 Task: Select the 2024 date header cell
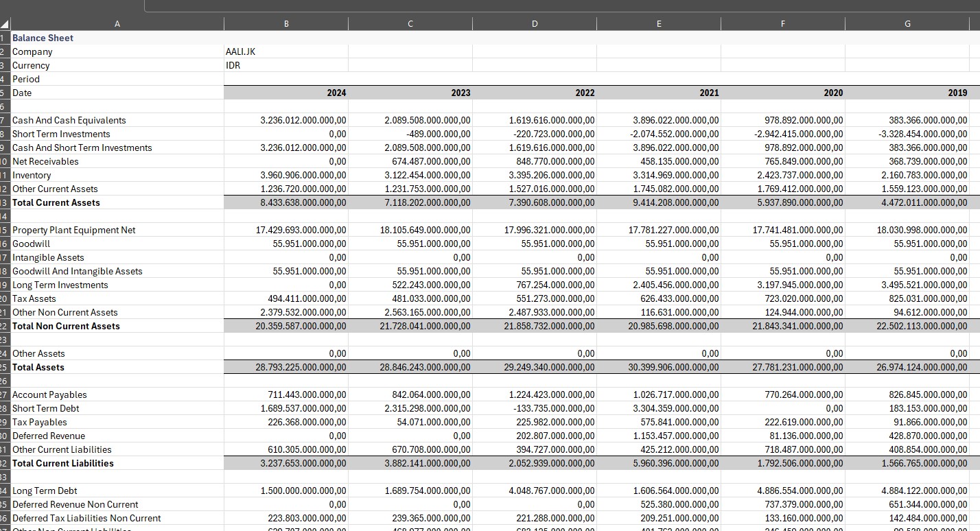tap(286, 93)
